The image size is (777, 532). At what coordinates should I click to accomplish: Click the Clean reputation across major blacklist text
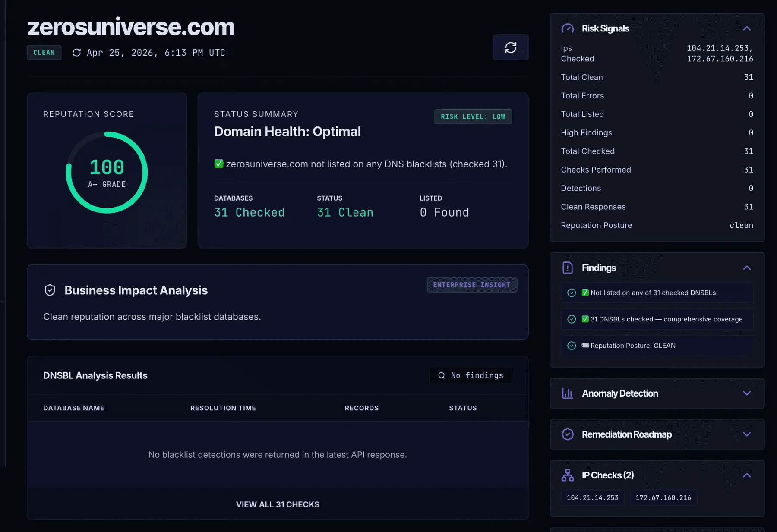click(x=152, y=317)
